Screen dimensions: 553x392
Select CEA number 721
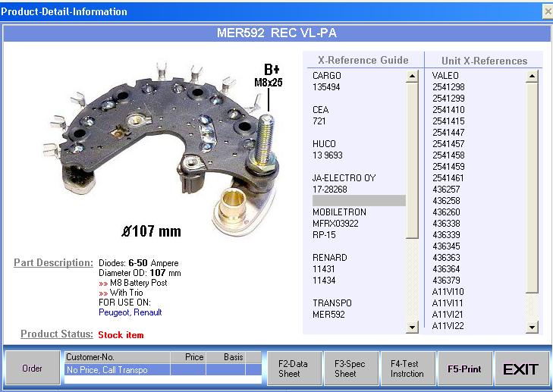click(x=319, y=121)
